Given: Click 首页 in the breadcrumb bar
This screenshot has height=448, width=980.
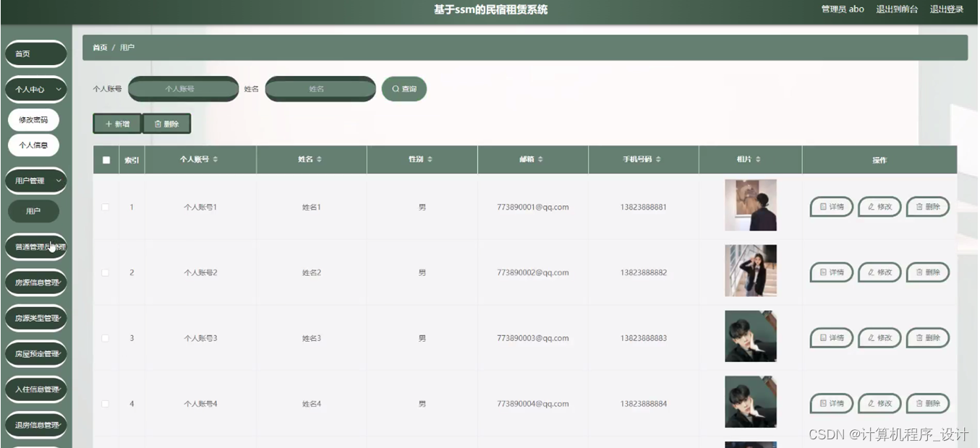Looking at the screenshot, I should [100, 48].
